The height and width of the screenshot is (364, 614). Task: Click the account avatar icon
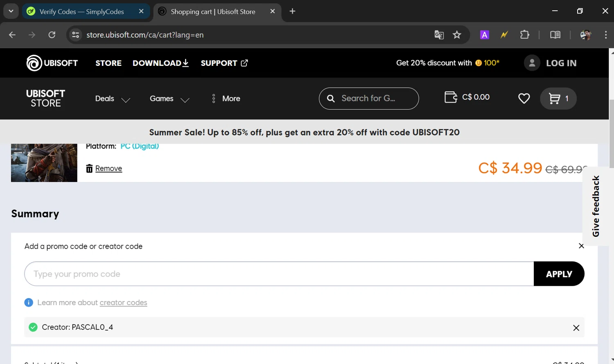coord(532,63)
